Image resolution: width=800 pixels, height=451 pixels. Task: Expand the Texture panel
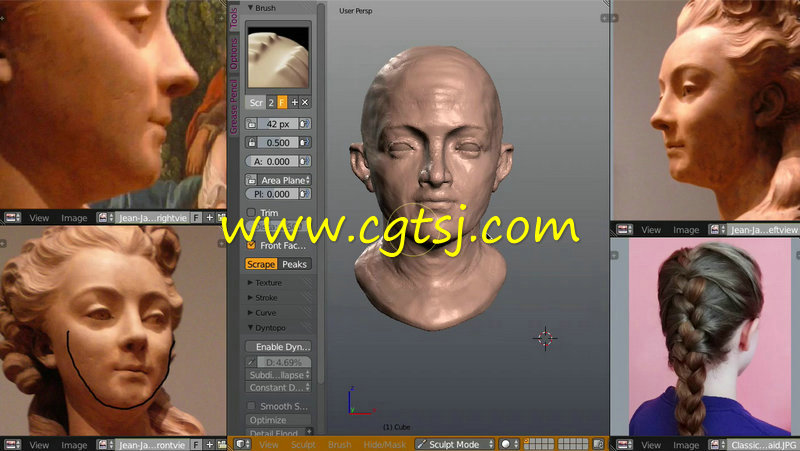pos(251,282)
